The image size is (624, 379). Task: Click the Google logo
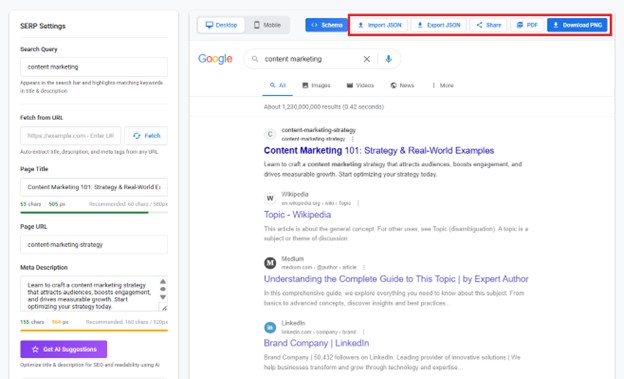(x=215, y=59)
